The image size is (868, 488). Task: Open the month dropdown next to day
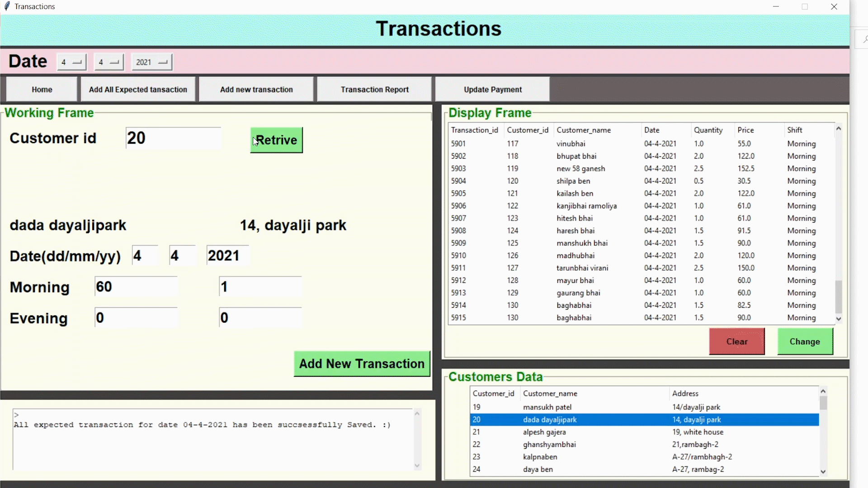(x=108, y=62)
